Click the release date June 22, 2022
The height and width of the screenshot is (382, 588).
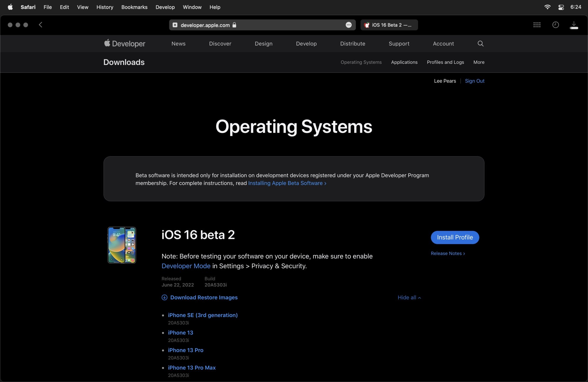(178, 285)
